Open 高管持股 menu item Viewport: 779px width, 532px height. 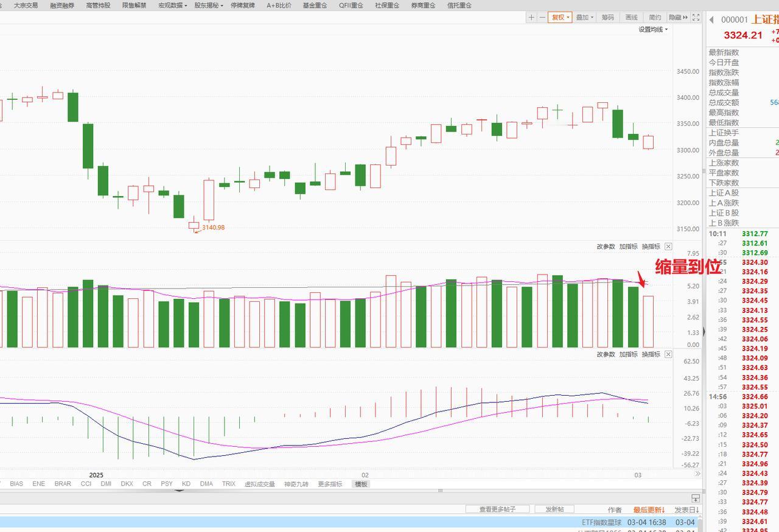click(98, 5)
